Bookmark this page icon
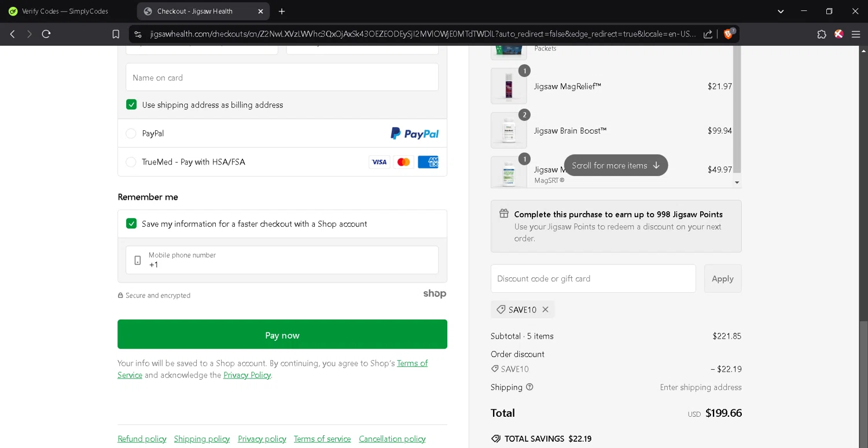Screen dimensions: 868x448 [x=116, y=34]
